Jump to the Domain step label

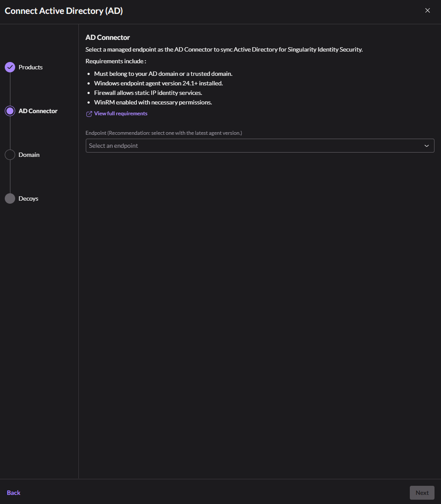click(x=29, y=155)
